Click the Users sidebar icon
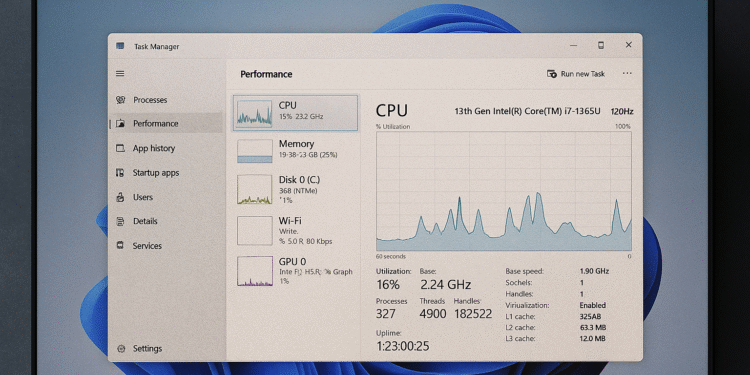Viewport: 750px width, 375px height. [121, 197]
